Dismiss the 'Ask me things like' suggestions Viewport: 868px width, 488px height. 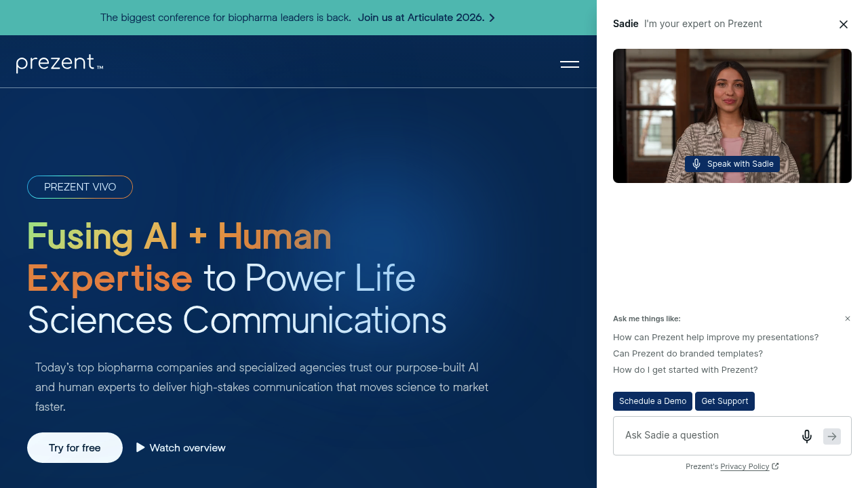(848, 319)
